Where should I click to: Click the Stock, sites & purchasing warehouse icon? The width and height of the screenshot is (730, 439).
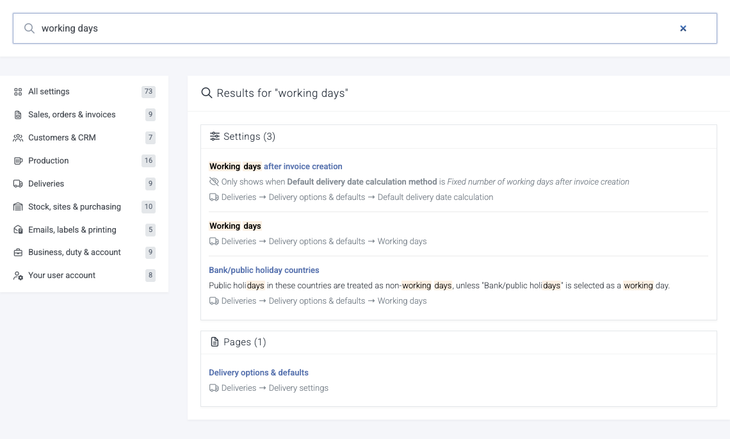pyautogui.click(x=18, y=207)
